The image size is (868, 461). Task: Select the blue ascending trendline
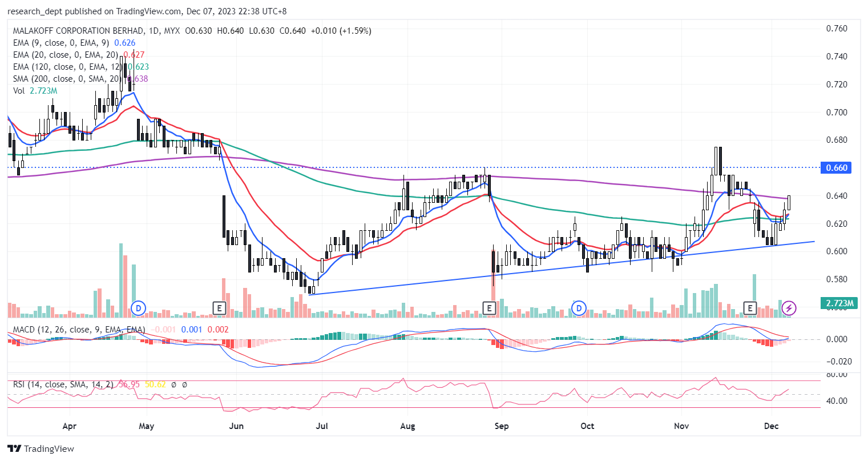[x=562, y=268]
